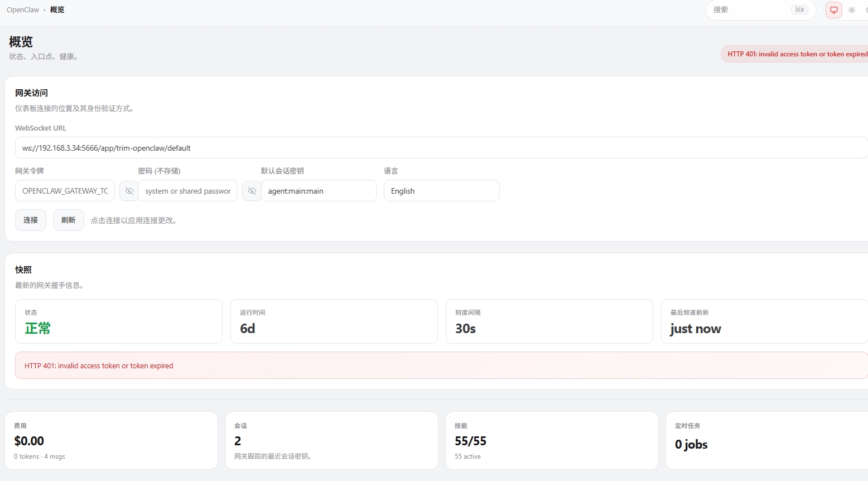The width and height of the screenshot is (868, 481).
Task: Open the 费用 cost card
Action: tap(111, 440)
